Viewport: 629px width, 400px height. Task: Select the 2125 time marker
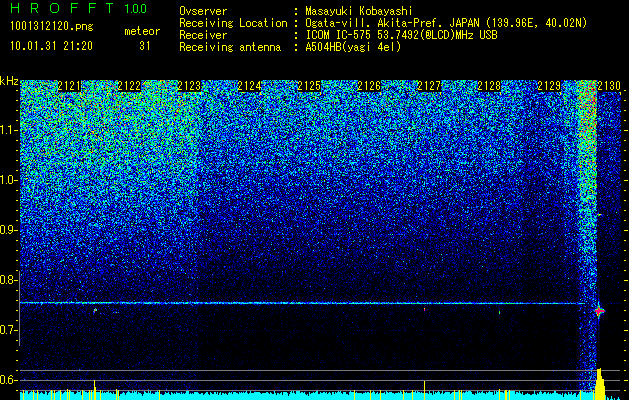click(309, 86)
